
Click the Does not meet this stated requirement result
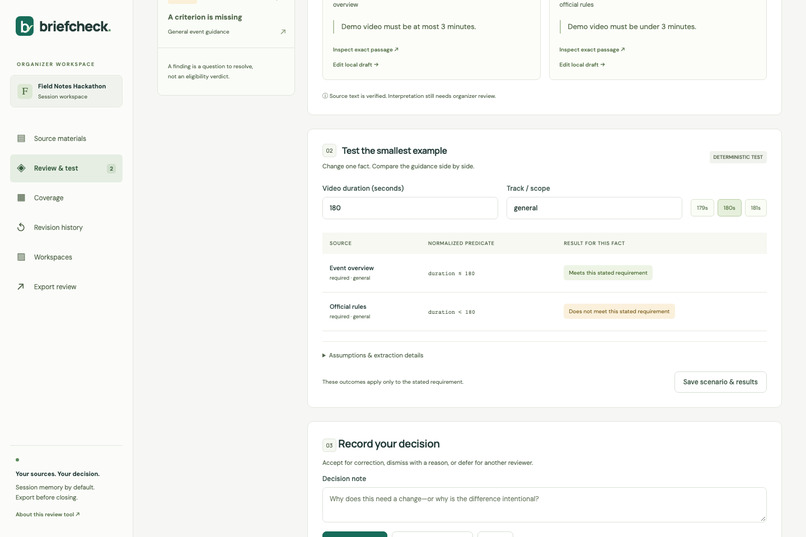click(x=619, y=311)
